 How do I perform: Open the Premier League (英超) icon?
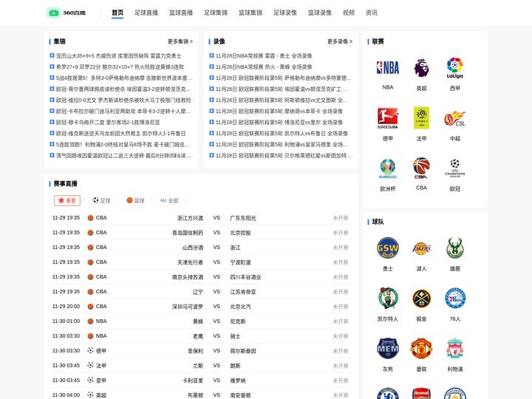tap(421, 67)
